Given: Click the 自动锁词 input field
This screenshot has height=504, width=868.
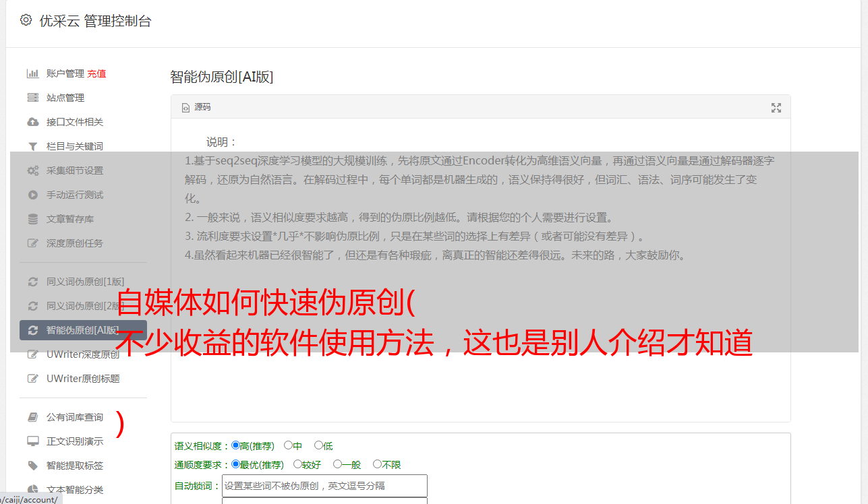Looking at the screenshot, I should tap(324, 486).
